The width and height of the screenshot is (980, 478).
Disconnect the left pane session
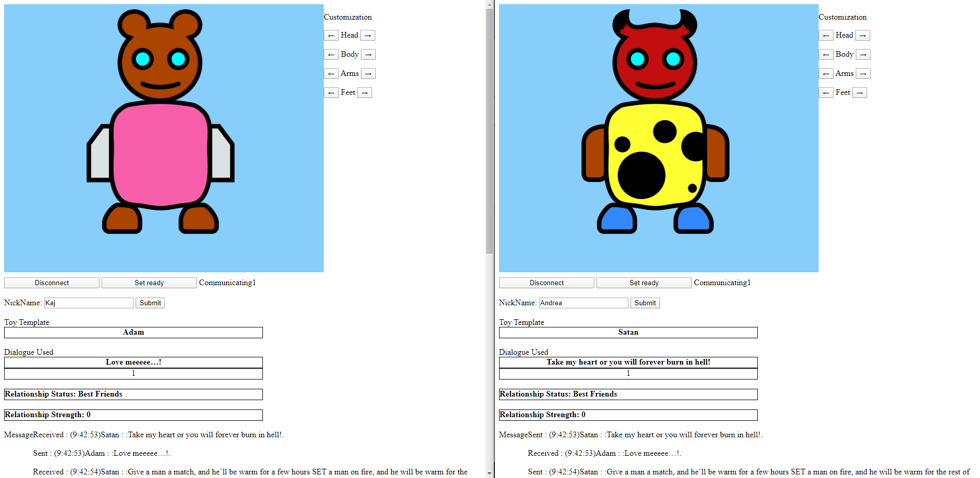pyautogui.click(x=52, y=283)
